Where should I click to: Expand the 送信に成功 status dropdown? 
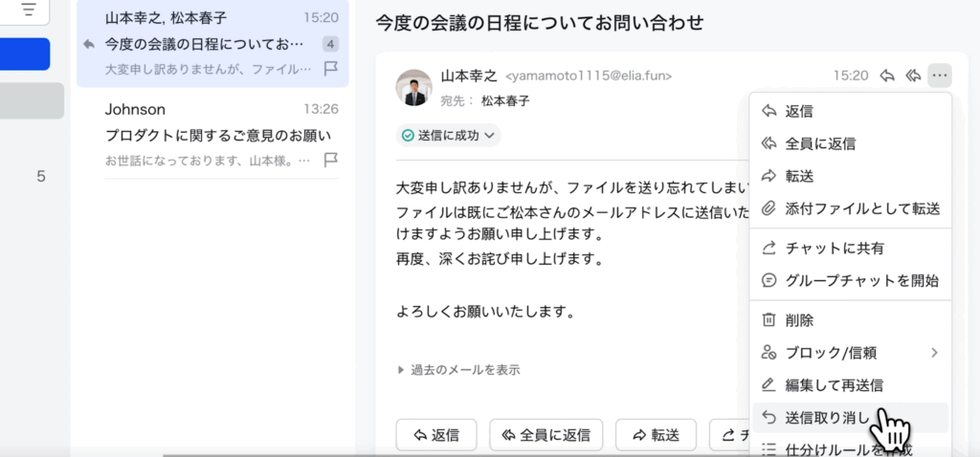449,136
